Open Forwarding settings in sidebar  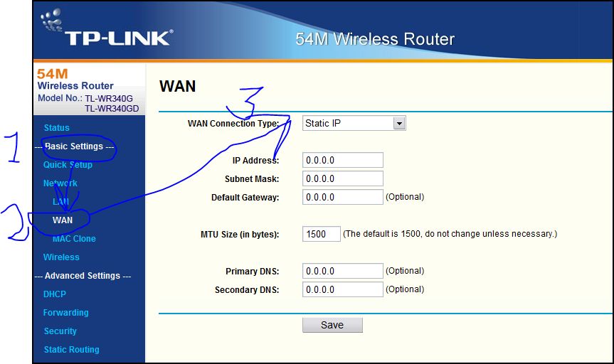(65, 313)
